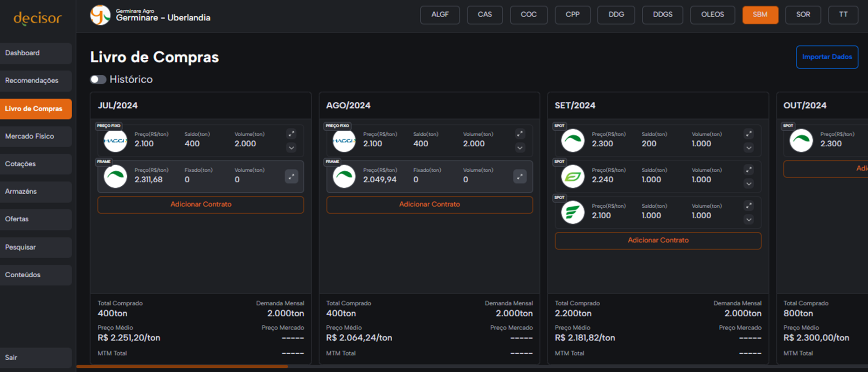Viewport: 868px width, 372px height.
Task: Click average price R$ 2.251,20/ton
Action: click(129, 338)
